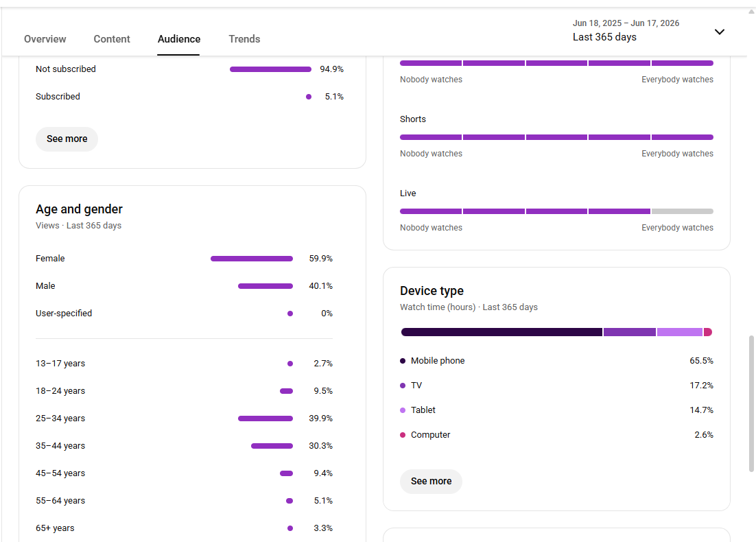Screen dimensions: 756x542
Task: Open the date range dropdown chevron
Action: point(719,32)
